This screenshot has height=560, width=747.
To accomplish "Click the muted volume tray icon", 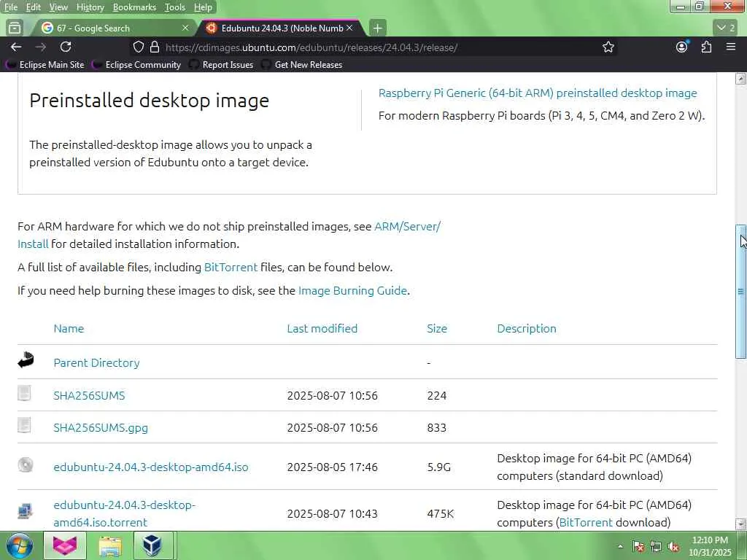I will coord(673,547).
